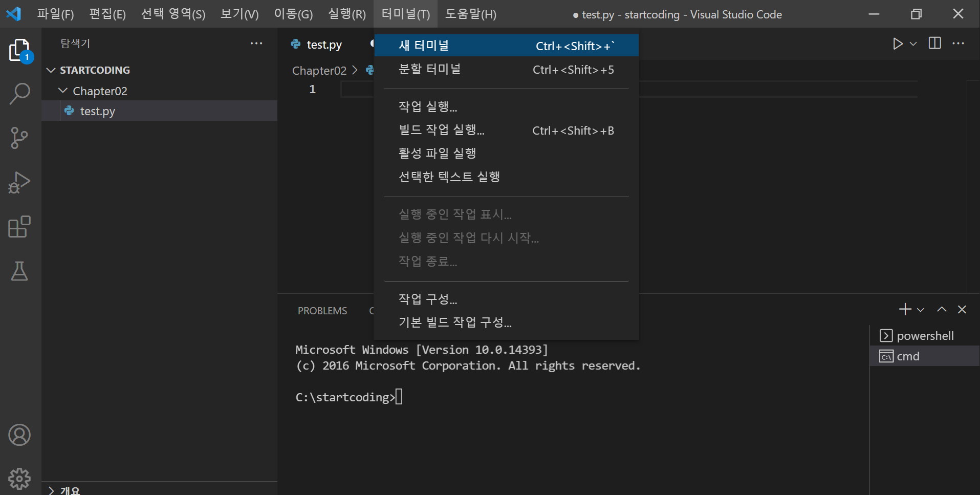Choose 기본 빌드 작업 구성... menu entry
980x495 pixels.
(506, 322)
